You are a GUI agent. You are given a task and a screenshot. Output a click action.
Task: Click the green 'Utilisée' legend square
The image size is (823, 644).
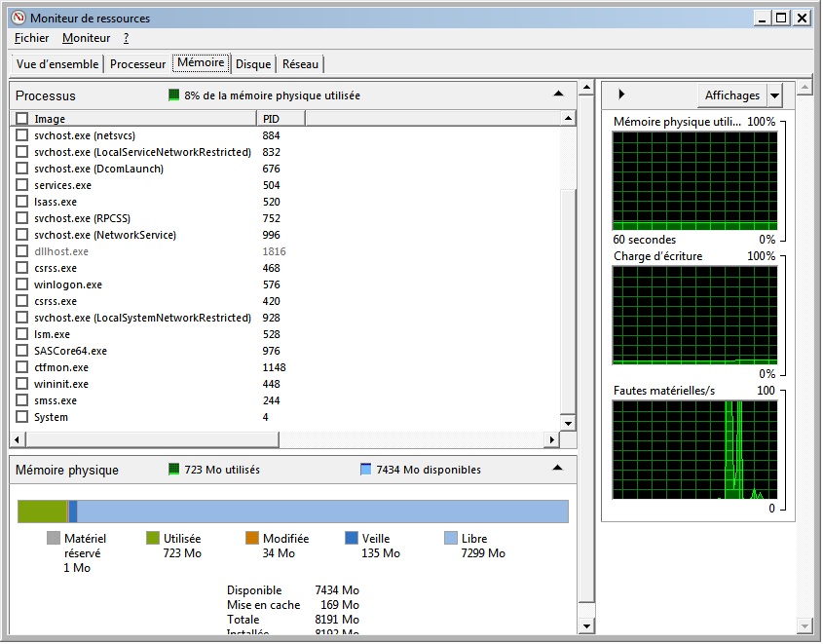[153, 539]
